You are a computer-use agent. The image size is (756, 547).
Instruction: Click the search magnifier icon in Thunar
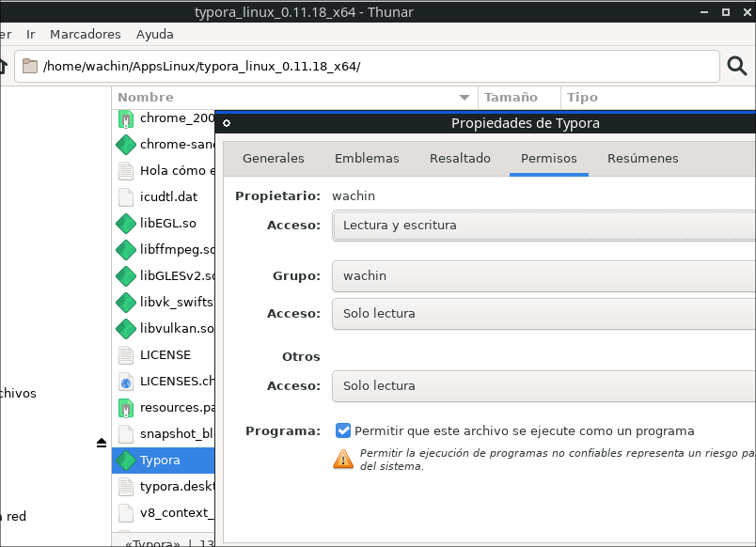736,66
